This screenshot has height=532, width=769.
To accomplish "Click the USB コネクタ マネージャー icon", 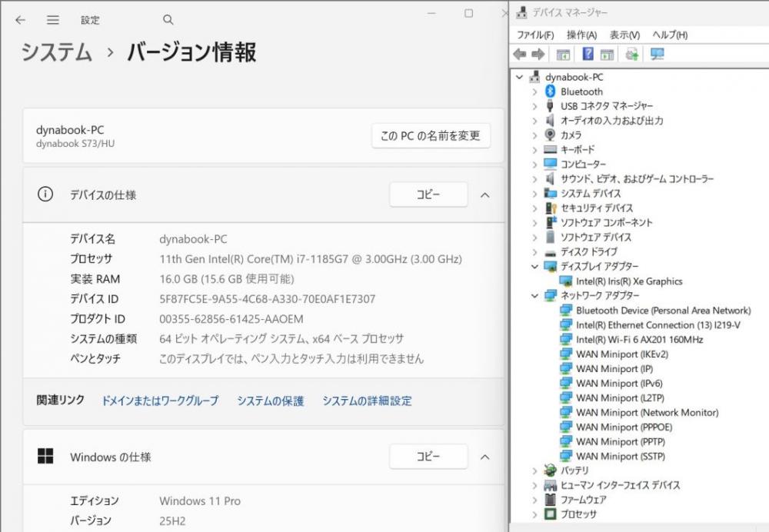I will click(551, 106).
